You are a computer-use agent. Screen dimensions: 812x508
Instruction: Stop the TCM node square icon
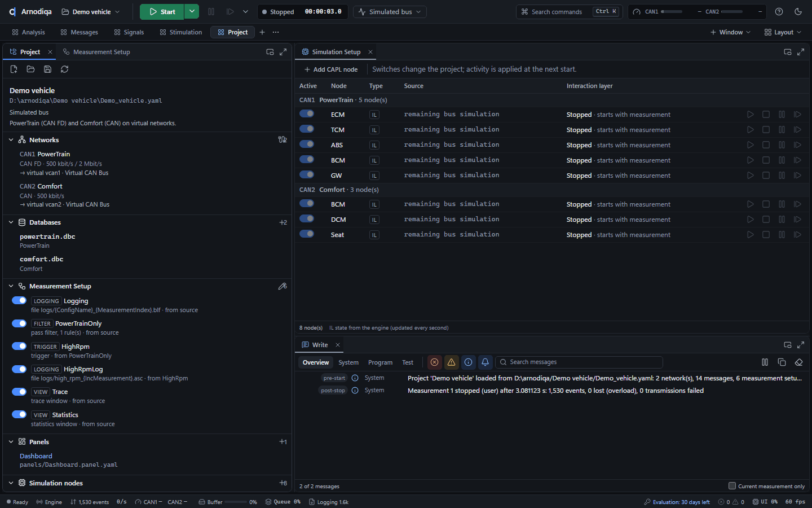[766, 130]
